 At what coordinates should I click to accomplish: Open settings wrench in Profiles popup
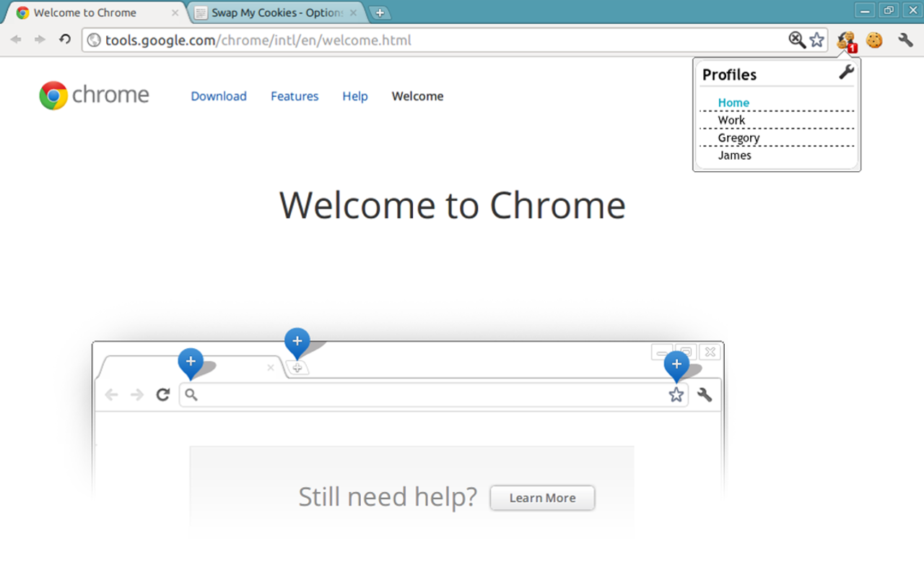pyautogui.click(x=846, y=72)
